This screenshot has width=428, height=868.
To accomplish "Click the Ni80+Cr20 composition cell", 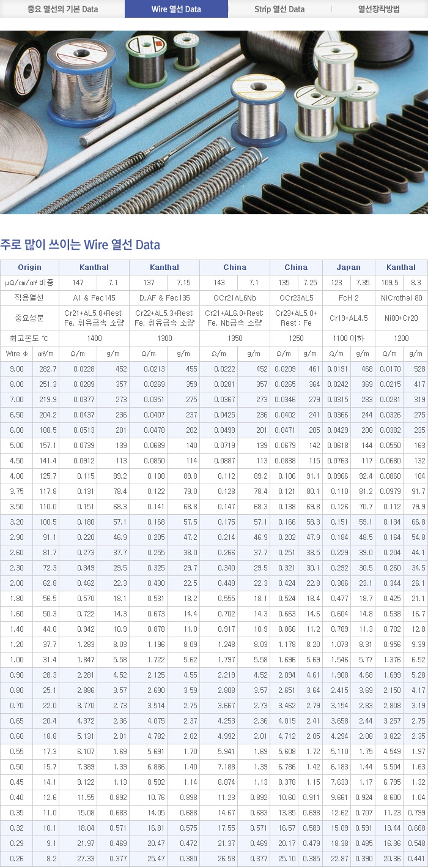I will 401,318.
